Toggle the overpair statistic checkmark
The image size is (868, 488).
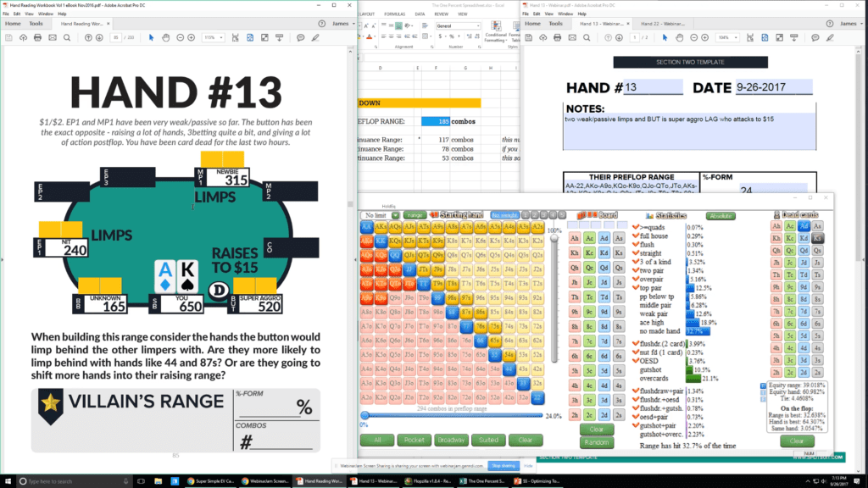635,280
